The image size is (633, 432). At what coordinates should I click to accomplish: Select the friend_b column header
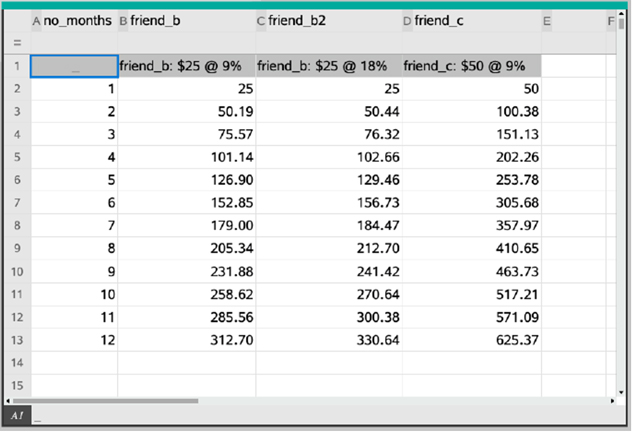(186, 20)
